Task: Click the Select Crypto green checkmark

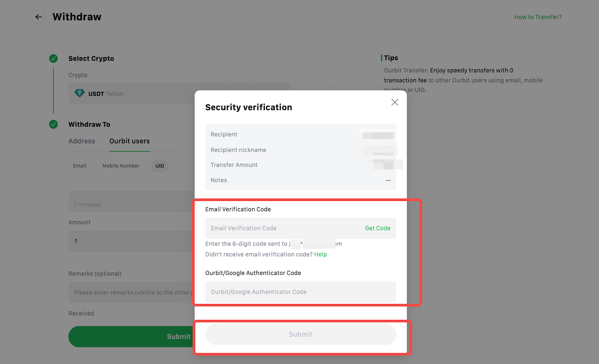Action: click(53, 59)
